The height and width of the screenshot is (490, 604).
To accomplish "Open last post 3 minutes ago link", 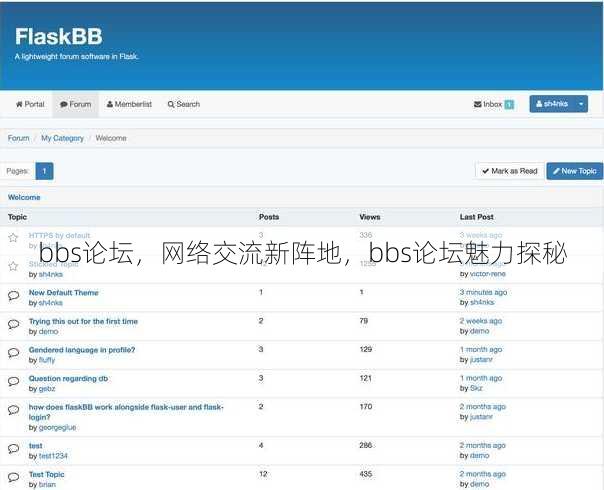I will click(x=483, y=292).
